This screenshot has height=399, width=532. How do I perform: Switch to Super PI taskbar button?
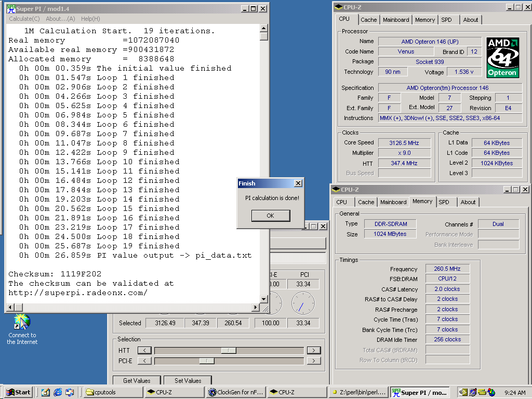(x=420, y=392)
